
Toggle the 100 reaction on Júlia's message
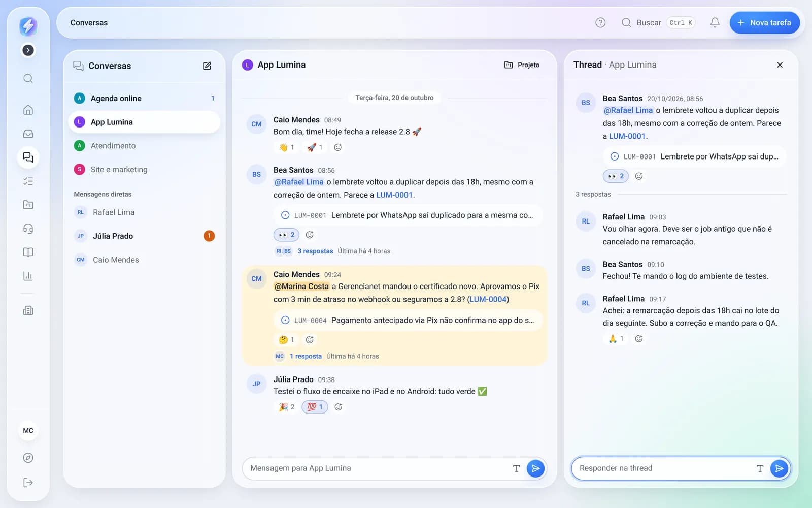315,407
